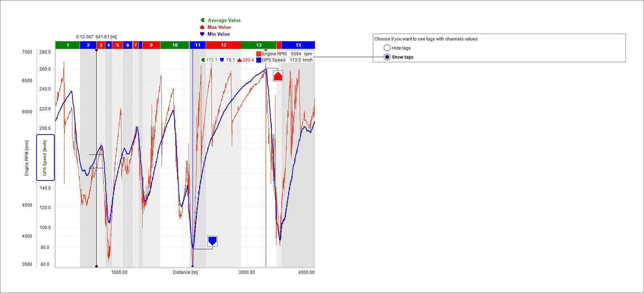The width and height of the screenshot is (644, 293).
Task: Click the blue GPS Speed color square
Action: pos(258,60)
